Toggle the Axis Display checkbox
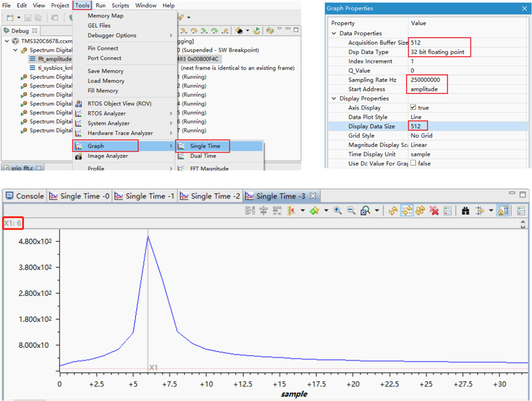Viewport: 532px width, 401px height. (x=413, y=107)
